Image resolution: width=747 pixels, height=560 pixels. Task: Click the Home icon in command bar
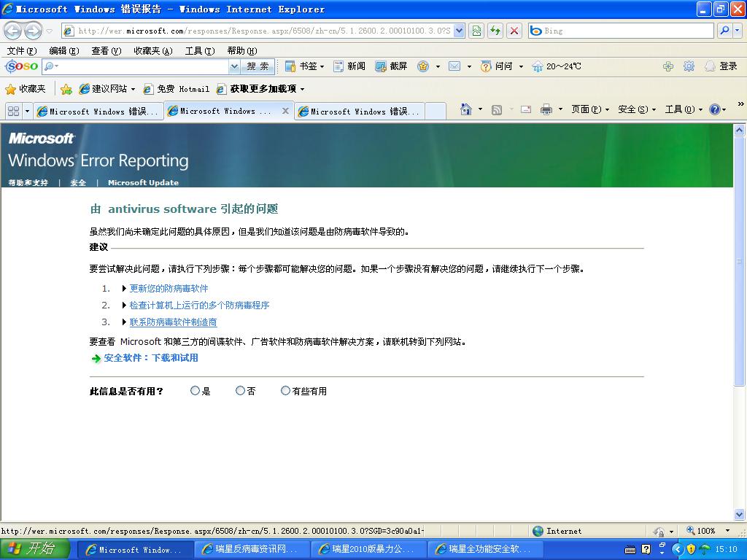(465, 109)
